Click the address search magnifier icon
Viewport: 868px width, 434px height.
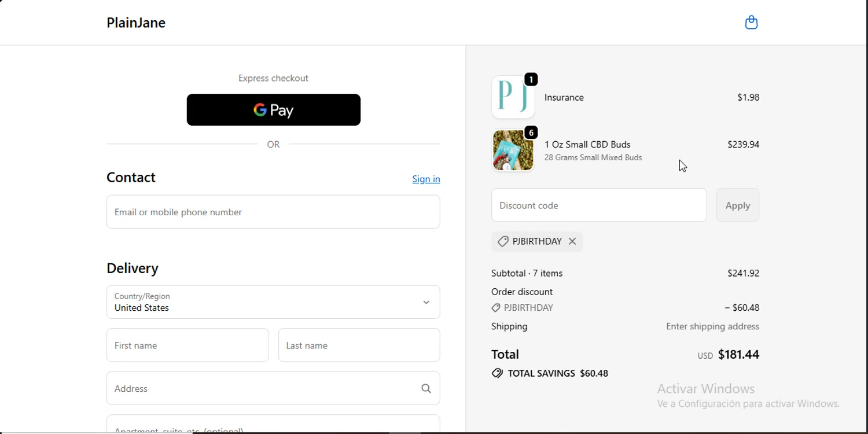coord(426,388)
